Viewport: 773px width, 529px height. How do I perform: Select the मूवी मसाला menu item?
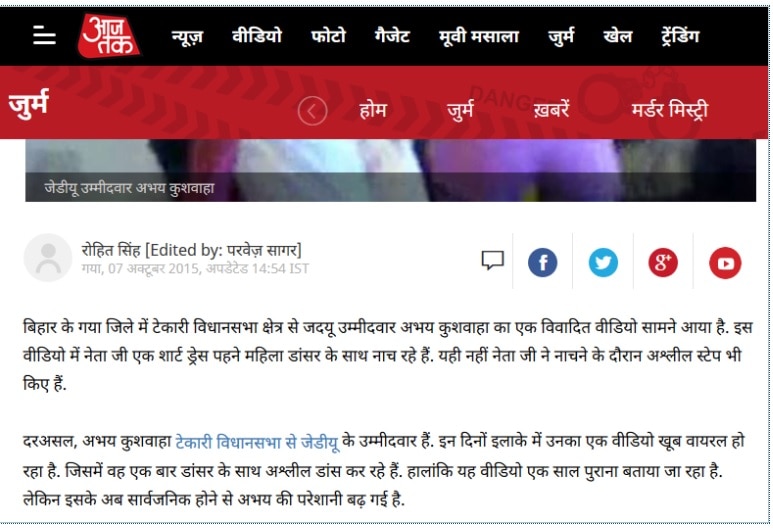pos(479,36)
